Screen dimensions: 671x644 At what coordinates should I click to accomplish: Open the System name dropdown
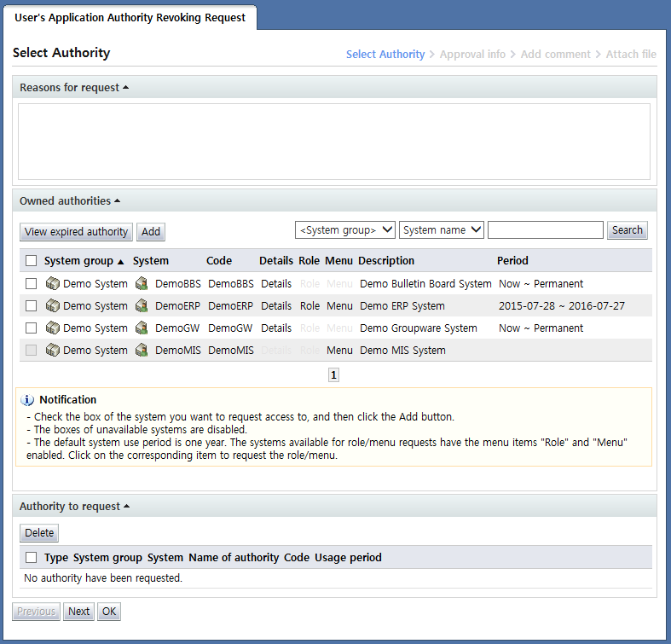click(x=441, y=230)
